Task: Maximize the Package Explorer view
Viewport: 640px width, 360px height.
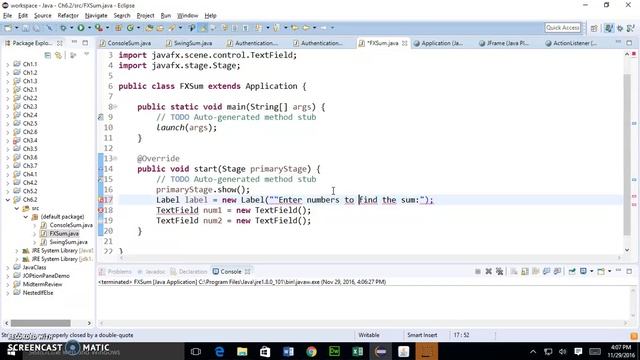Action: 85,42
